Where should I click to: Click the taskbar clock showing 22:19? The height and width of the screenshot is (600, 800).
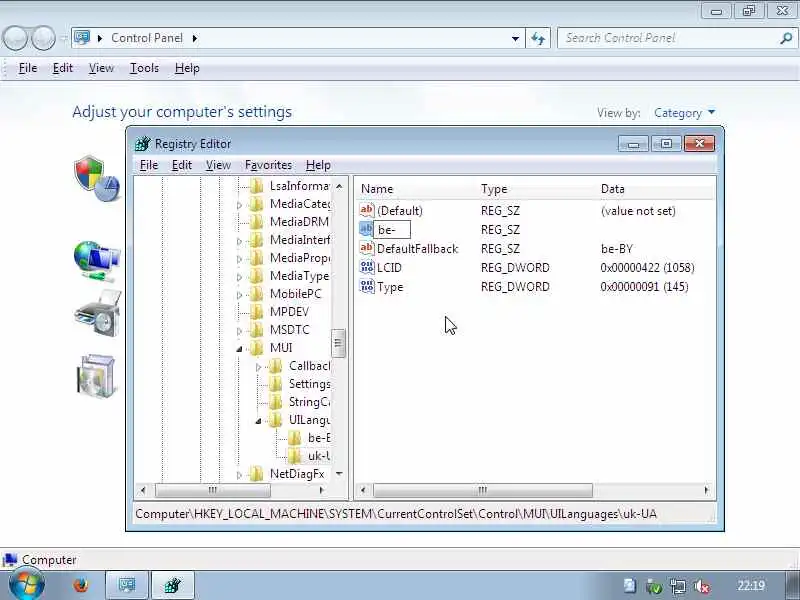click(x=751, y=586)
